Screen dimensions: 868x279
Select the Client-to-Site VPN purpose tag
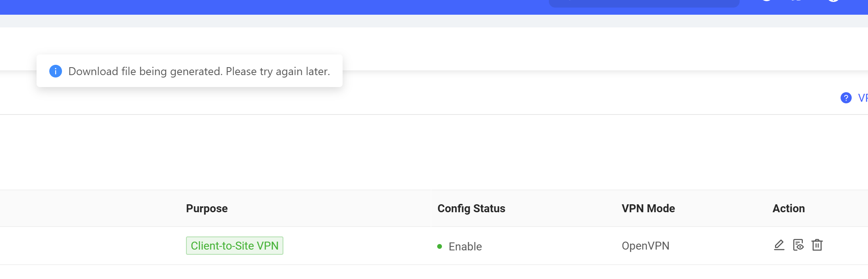[234, 246]
